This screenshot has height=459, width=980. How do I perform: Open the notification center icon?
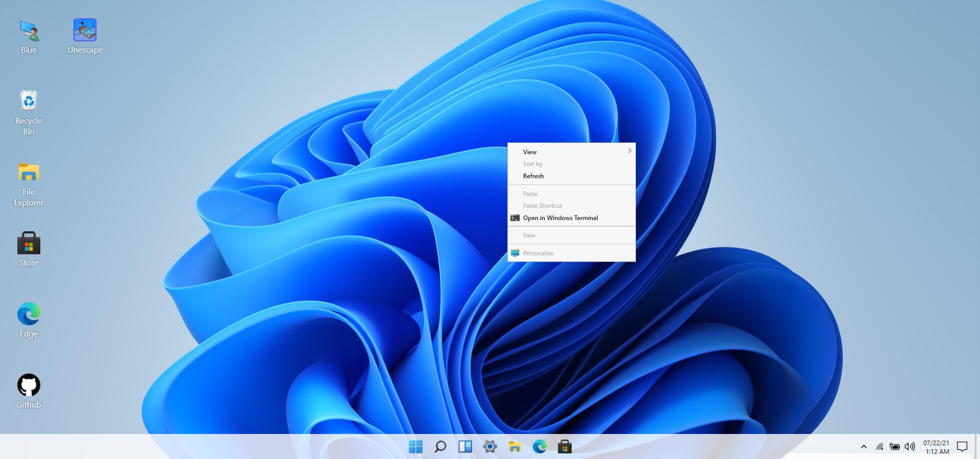coord(962,447)
